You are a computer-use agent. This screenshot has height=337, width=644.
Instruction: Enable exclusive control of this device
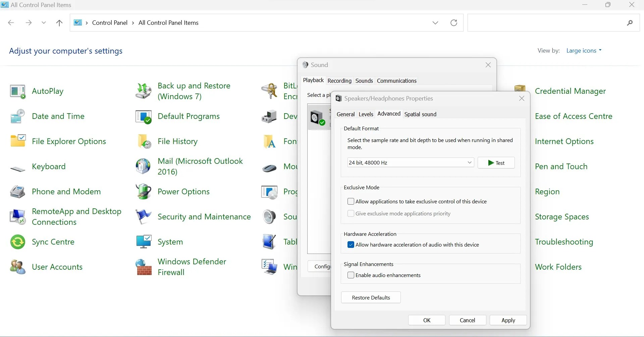351,201
